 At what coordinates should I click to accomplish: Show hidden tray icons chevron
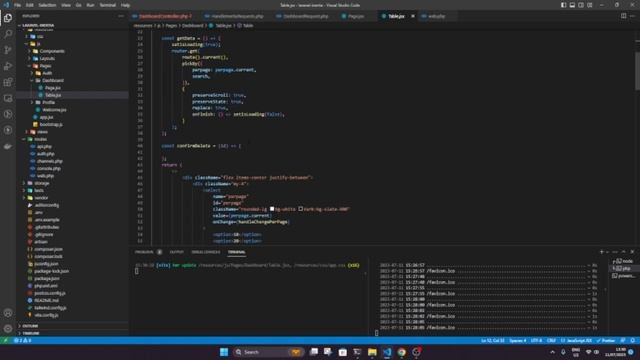[x=552, y=352]
